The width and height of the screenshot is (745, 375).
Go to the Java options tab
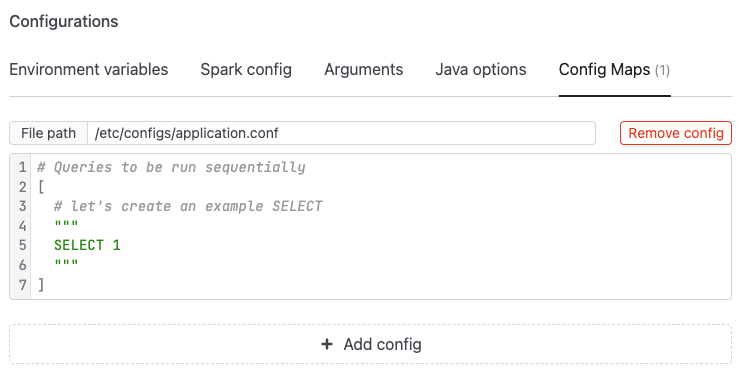pyautogui.click(x=481, y=69)
